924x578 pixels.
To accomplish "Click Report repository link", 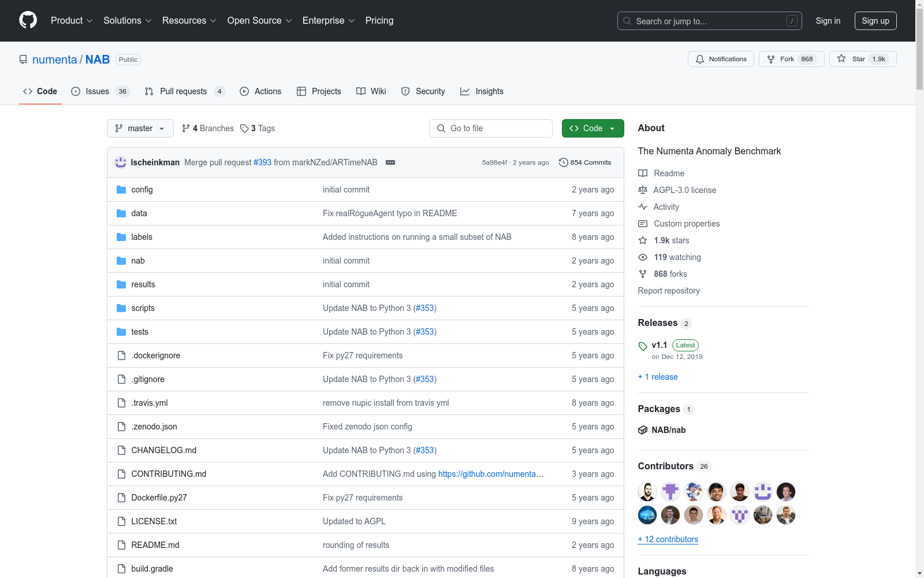I will pos(669,291).
